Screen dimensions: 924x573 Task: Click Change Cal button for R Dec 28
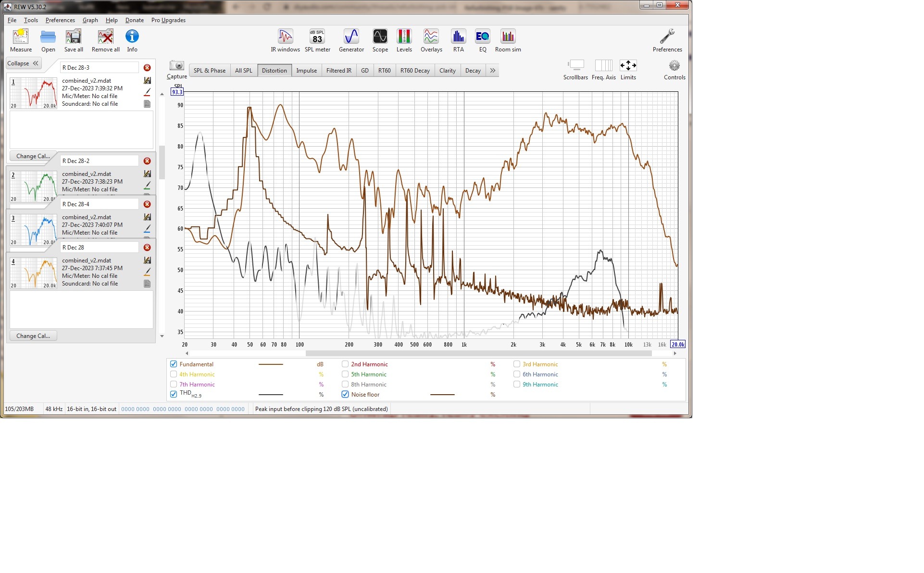pos(33,336)
